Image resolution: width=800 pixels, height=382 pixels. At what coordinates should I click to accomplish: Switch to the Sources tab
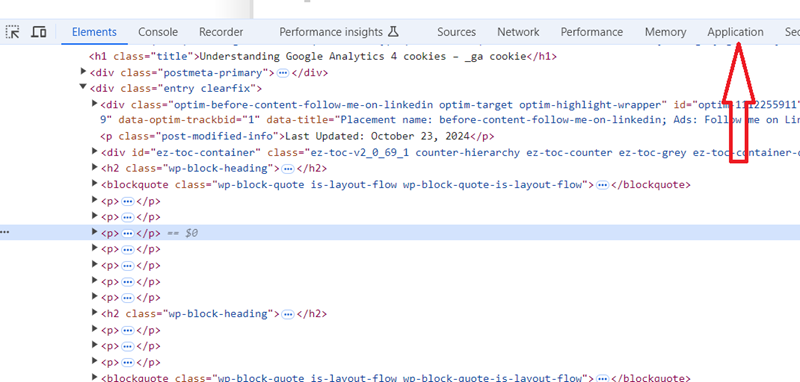456,32
